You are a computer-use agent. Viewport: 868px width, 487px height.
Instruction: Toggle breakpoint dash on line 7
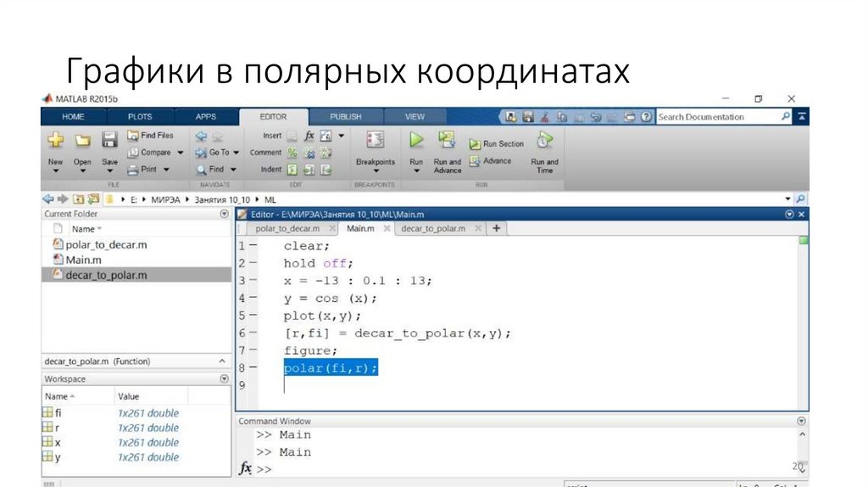click(253, 350)
